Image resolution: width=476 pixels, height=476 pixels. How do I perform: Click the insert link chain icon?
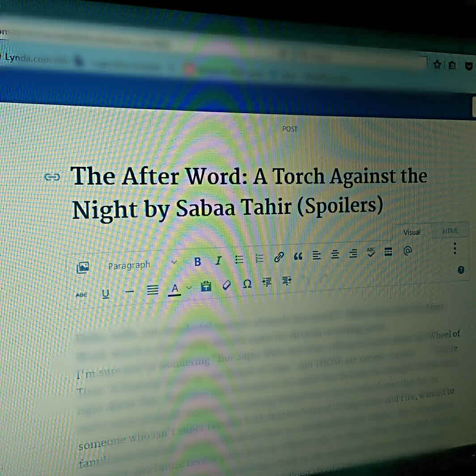(279, 257)
